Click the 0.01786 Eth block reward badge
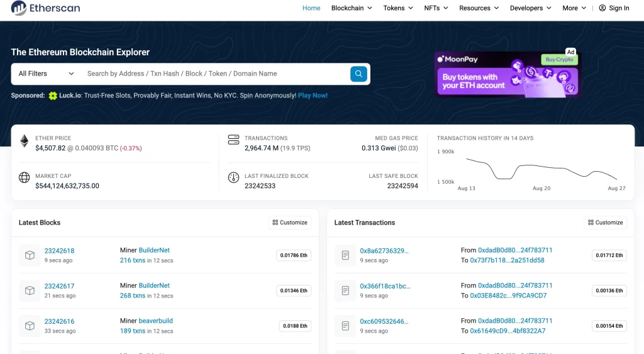Screen dimensions: 644x354 (x=294, y=255)
